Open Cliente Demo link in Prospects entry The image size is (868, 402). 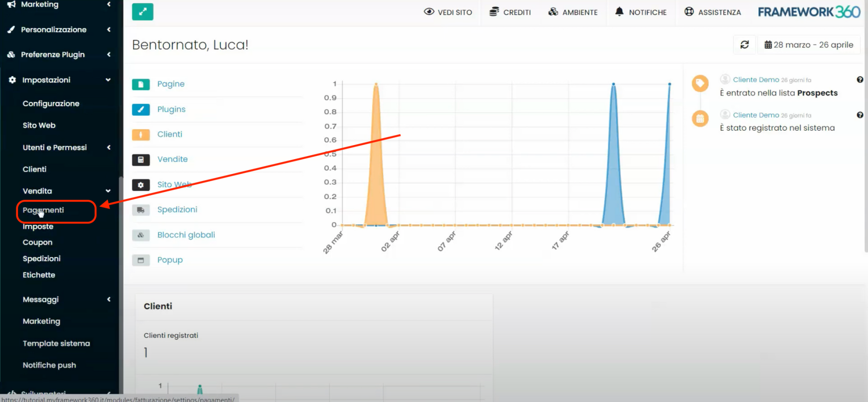[x=756, y=80]
